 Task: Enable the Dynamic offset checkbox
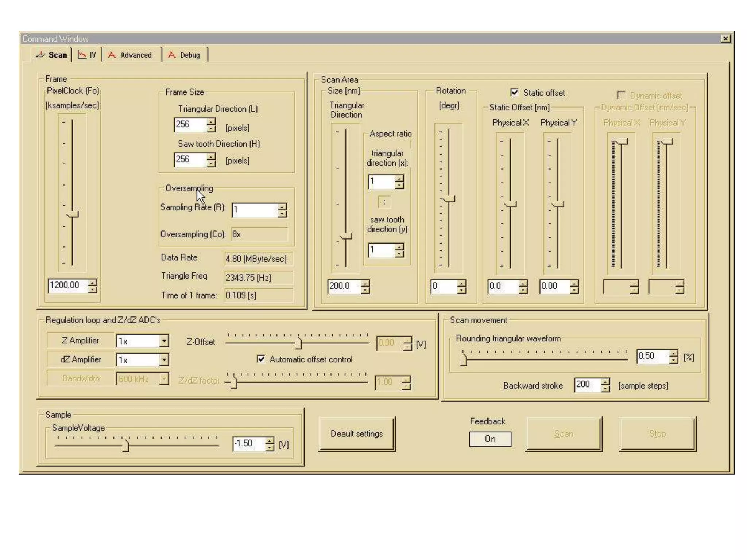(x=621, y=96)
